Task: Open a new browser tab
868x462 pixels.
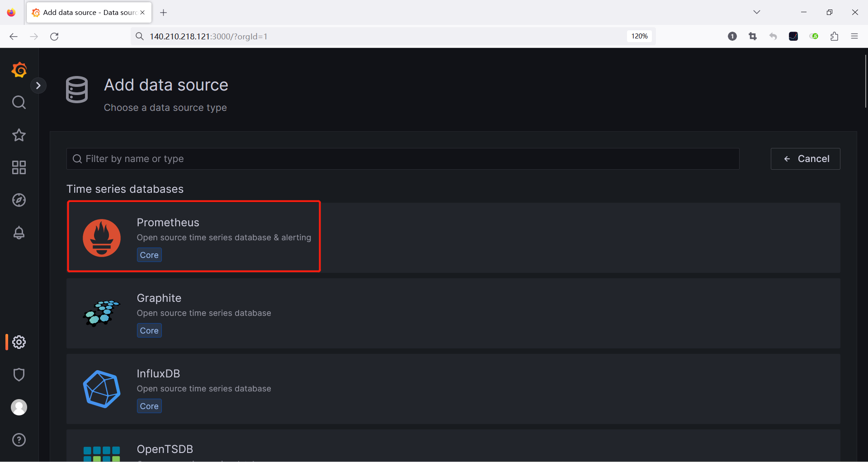Action: (x=164, y=13)
